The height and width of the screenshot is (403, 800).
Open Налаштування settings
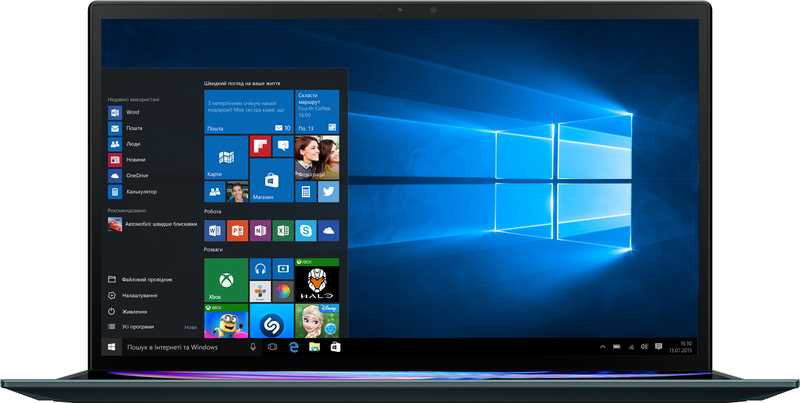tap(133, 295)
